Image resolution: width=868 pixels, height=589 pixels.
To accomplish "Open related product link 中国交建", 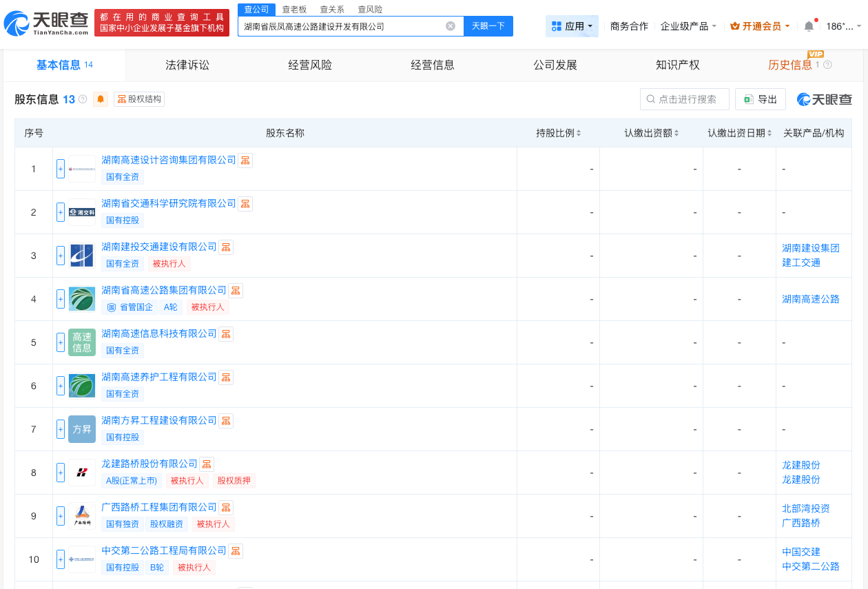I will coord(801,552).
